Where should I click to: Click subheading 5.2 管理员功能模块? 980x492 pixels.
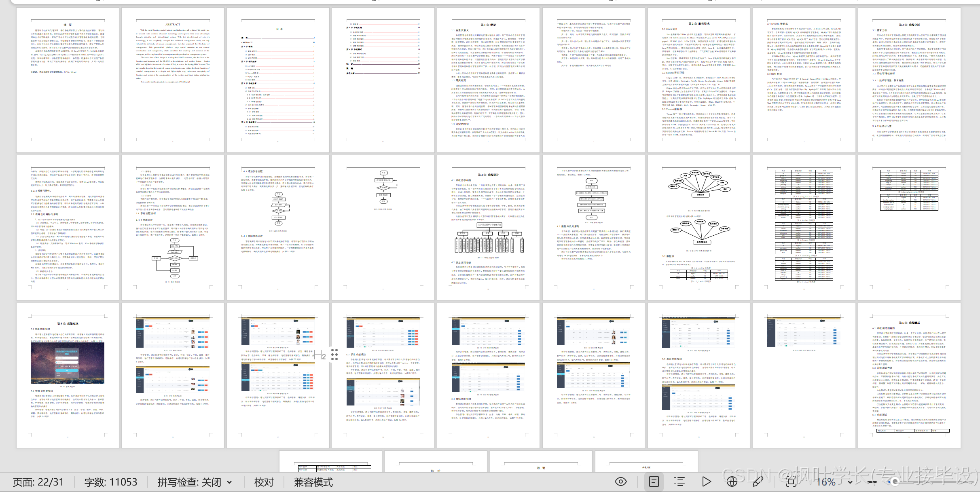(42, 391)
